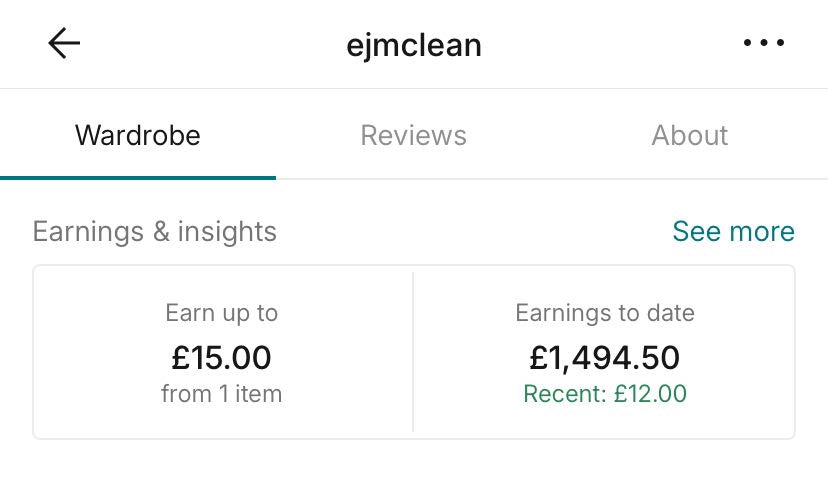Image resolution: width=828 pixels, height=503 pixels.
Task: Tap the vertical divider in earnings card
Action: [413, 351]
